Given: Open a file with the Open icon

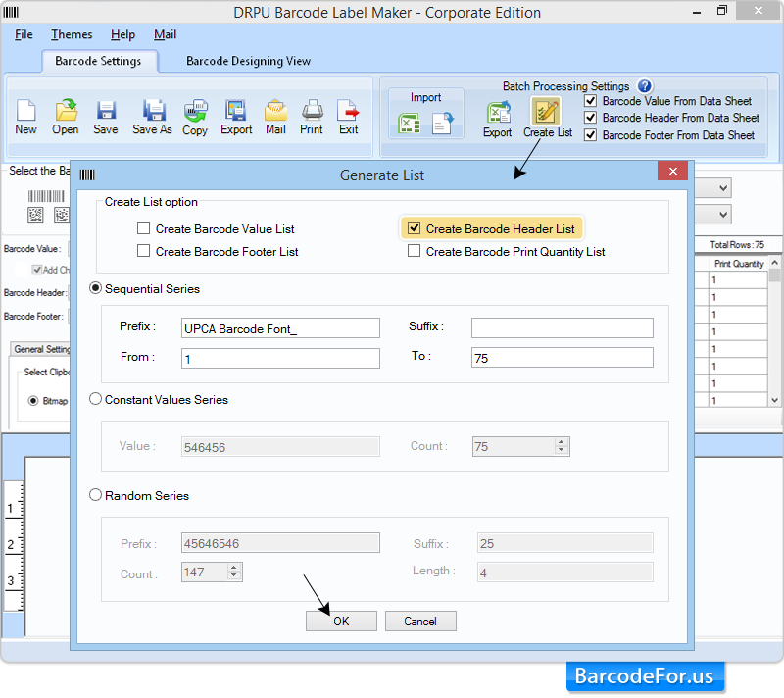Looking at the screenshot, I should coord(66,111).
